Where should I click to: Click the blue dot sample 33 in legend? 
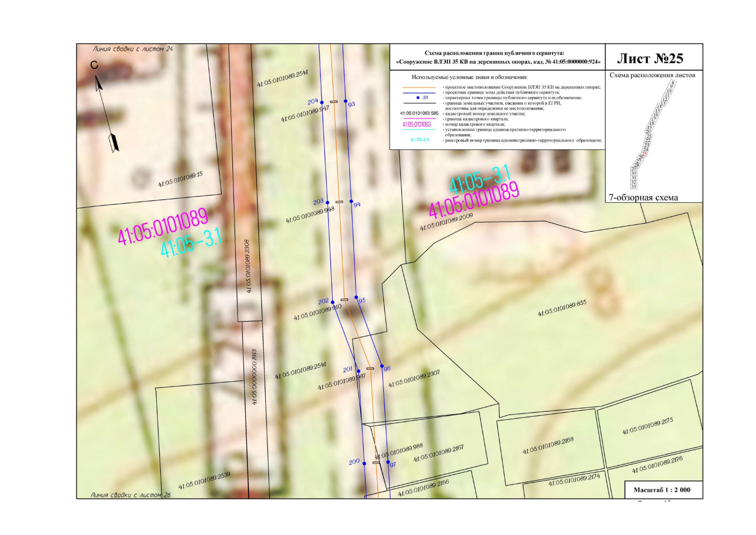pos(418,98)
